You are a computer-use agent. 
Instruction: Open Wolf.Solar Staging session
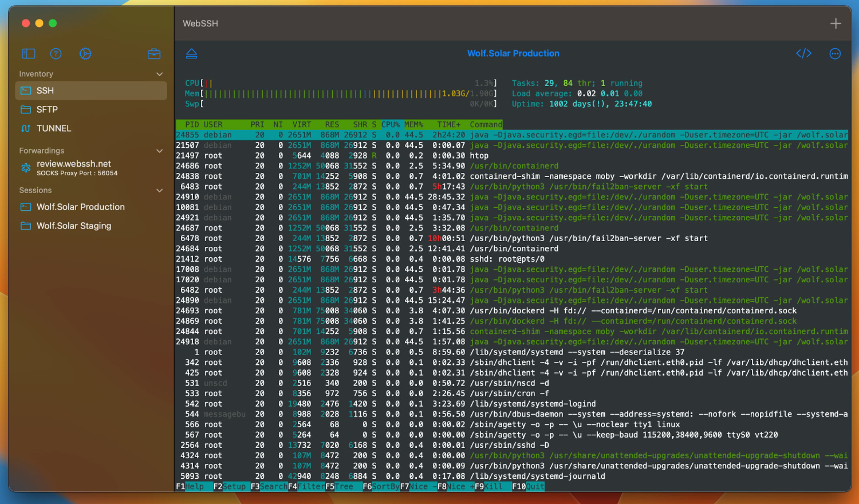pyautogui.click(x=74, y=226)
